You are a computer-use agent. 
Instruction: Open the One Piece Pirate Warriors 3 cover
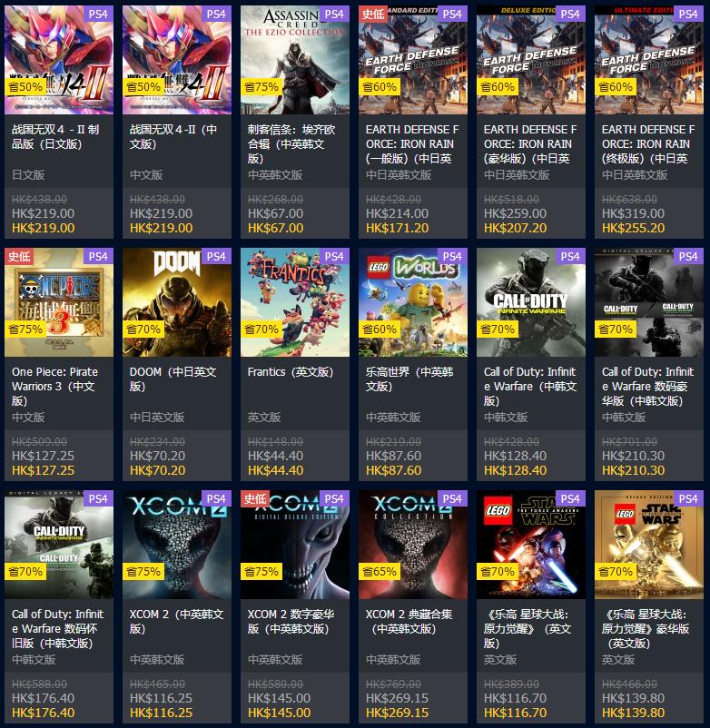point(59,302)
